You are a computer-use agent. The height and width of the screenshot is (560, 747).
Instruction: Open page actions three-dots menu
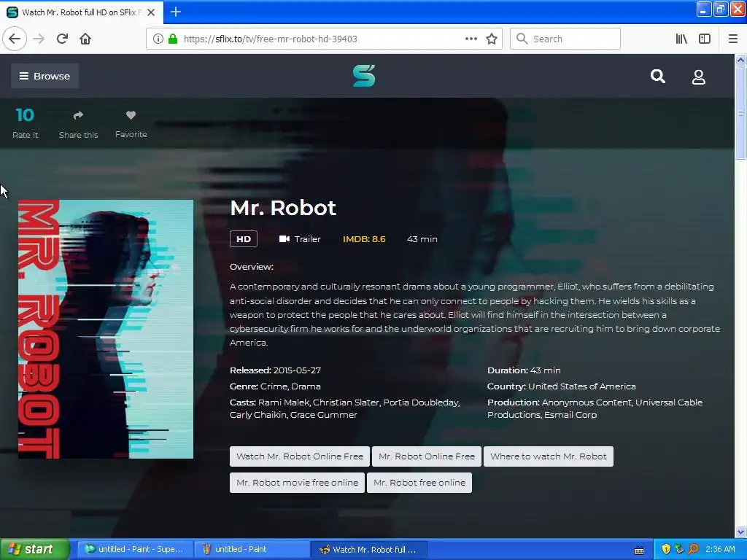point(471,39)
